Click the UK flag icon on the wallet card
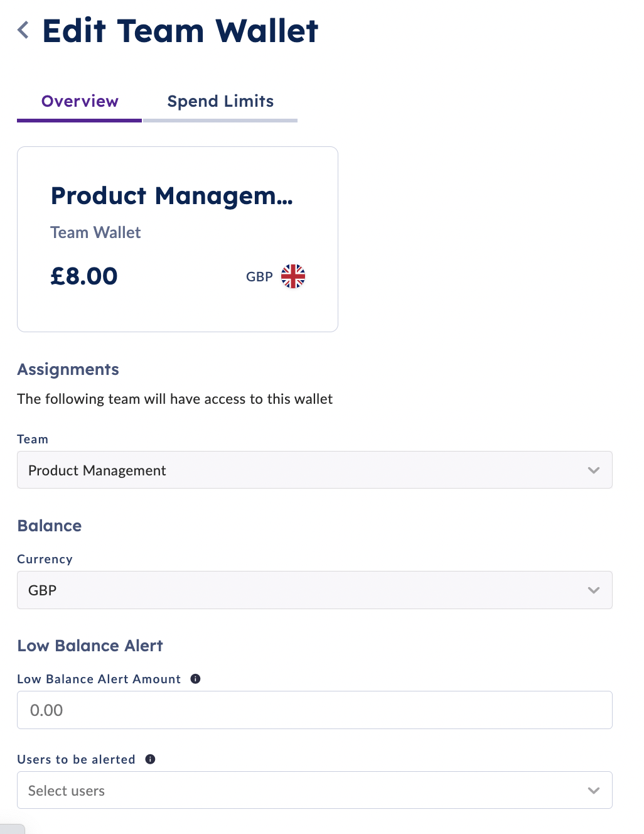 [292, 276]
